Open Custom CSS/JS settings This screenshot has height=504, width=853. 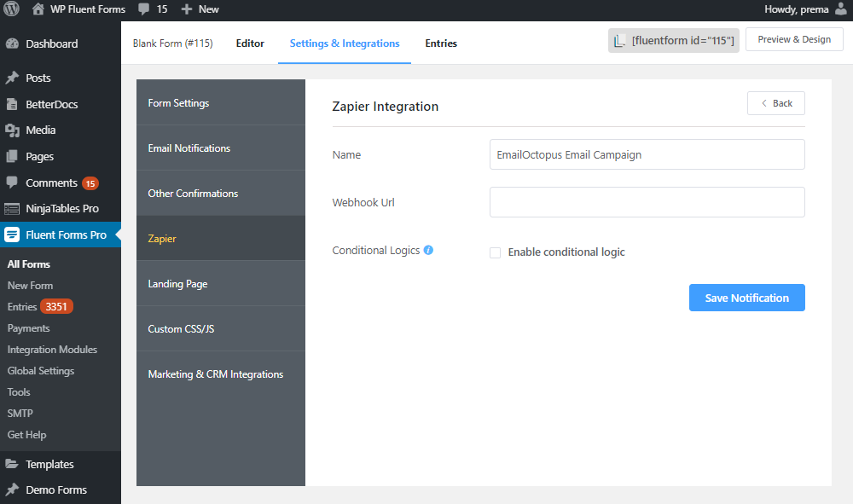click(221, 328)
